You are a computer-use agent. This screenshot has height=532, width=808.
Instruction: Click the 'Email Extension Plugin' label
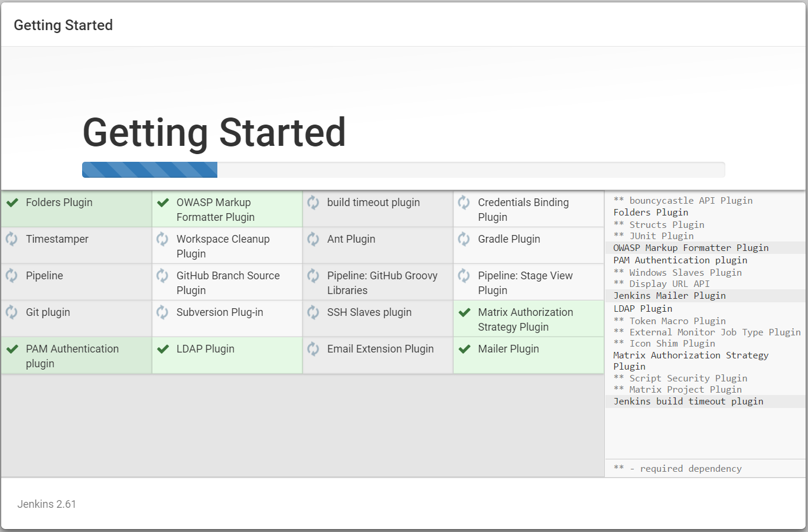click(380, 349)
